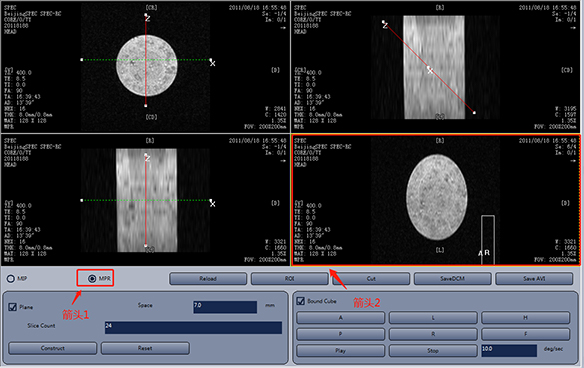Toggle the Plane checkbox
The image size is (584, 368).
pos(13,307)
